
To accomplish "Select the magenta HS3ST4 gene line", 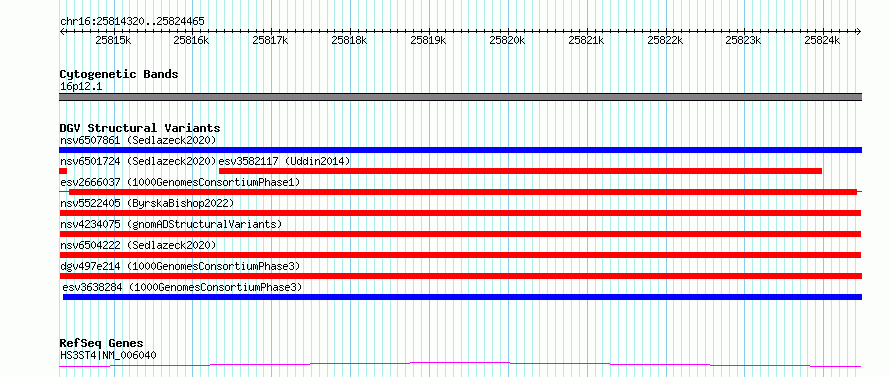I will coord(460,365).
